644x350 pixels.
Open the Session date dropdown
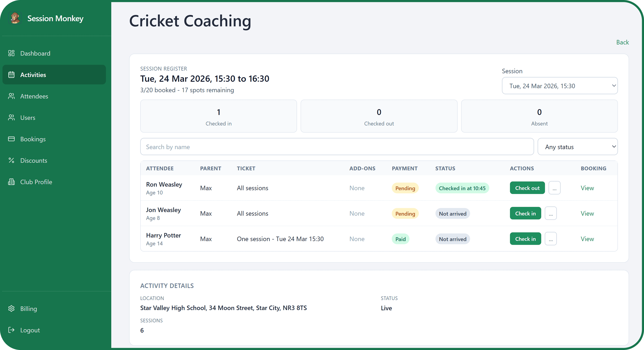point(560,86)
